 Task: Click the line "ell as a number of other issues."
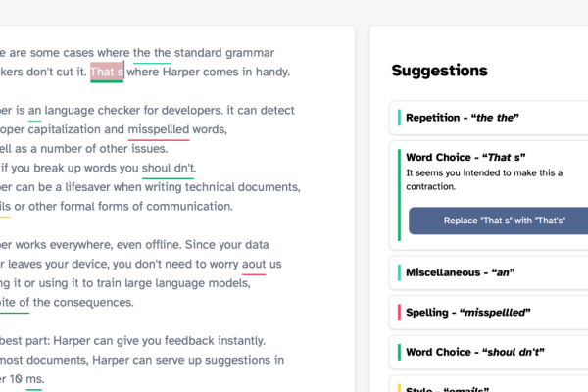pyautogui.click(x=84, y=149)
